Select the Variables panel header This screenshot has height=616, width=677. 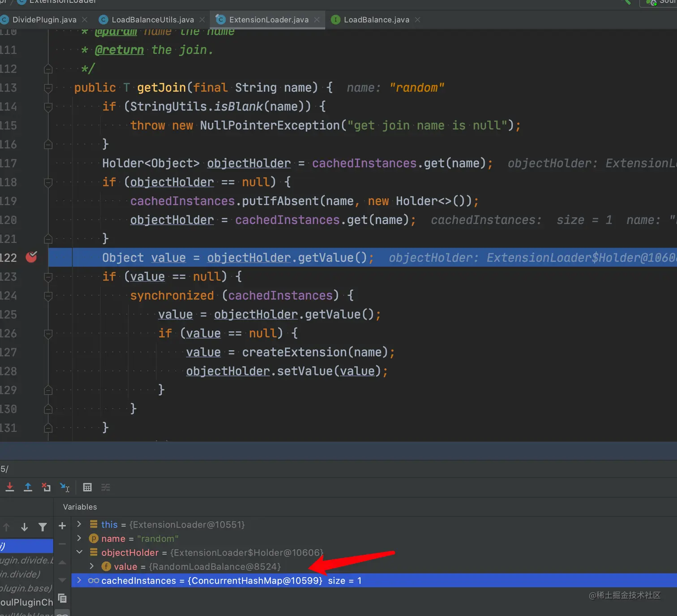point(80,507)
